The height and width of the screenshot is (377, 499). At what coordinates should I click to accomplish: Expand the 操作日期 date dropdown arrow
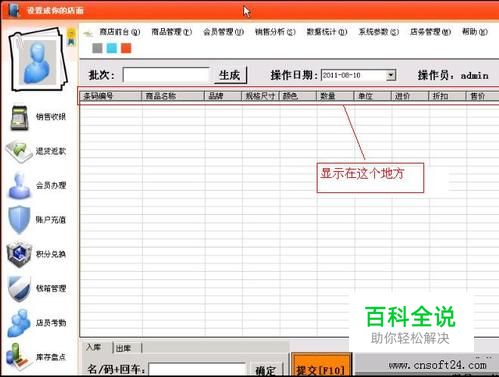(391, 75)
